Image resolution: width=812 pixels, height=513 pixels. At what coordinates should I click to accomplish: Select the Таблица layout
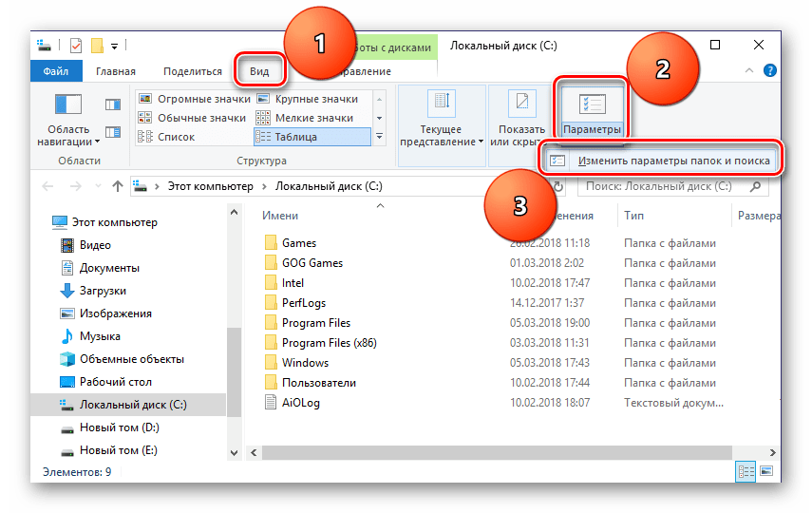point(312,137)
